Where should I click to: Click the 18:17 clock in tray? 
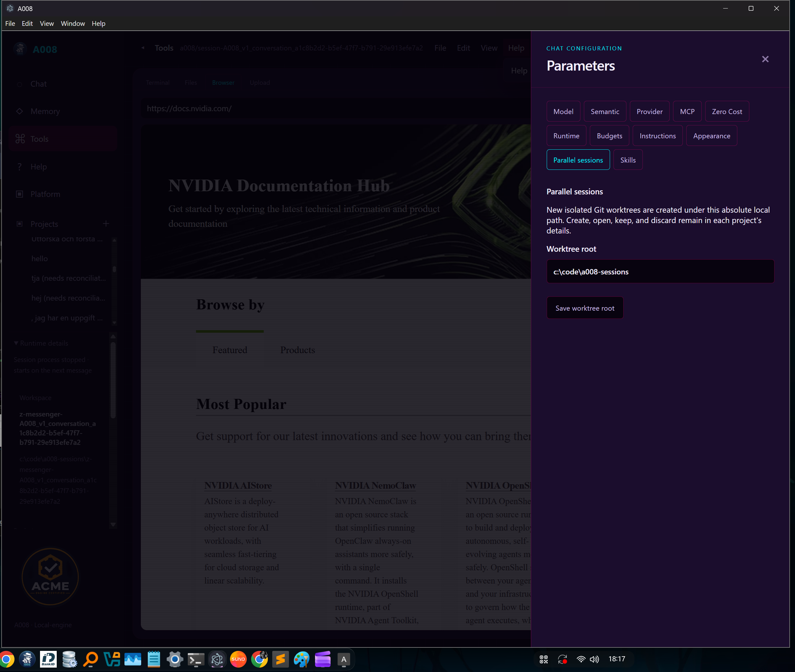pyautogui.click(x=617, y=659)
